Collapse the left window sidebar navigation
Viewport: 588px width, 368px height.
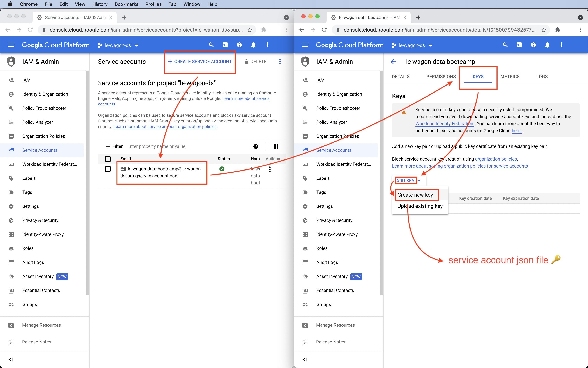(11, 359)
